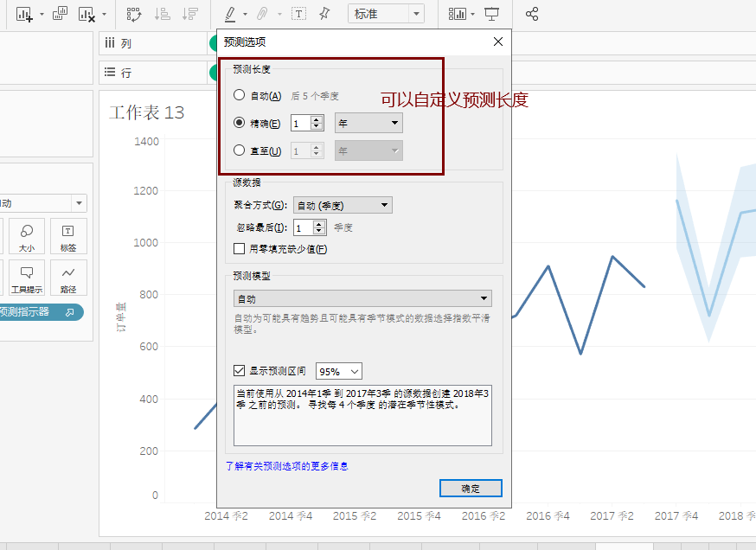
Task: Click the Clear Sheet toolbar icon
Action: click(86, 14)
